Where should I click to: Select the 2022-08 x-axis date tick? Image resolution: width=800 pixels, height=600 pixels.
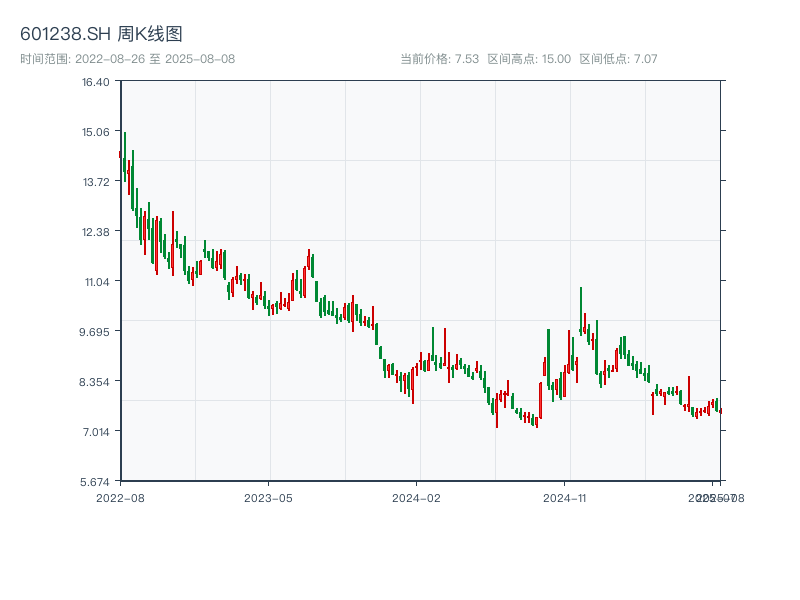click(x=120, y=497)
